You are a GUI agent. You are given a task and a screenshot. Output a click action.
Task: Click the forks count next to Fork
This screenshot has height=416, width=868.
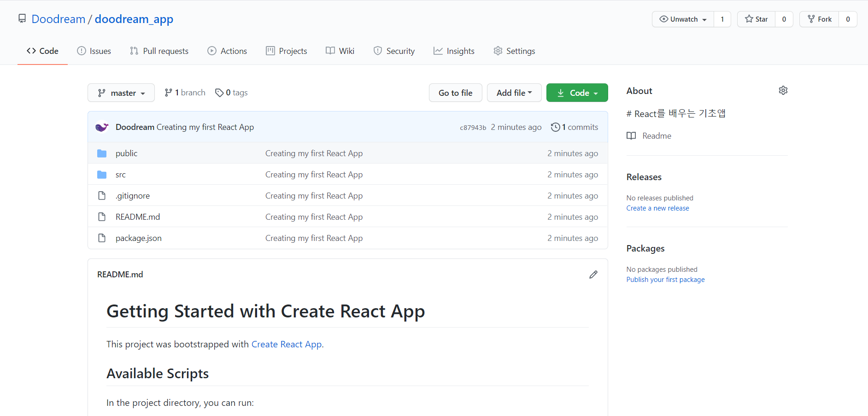pos(848,19)
